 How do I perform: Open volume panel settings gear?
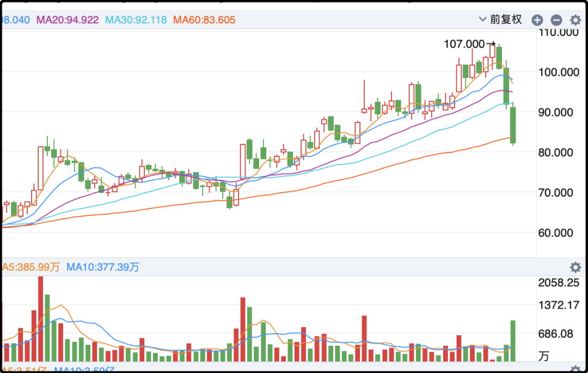pos(575,267)
